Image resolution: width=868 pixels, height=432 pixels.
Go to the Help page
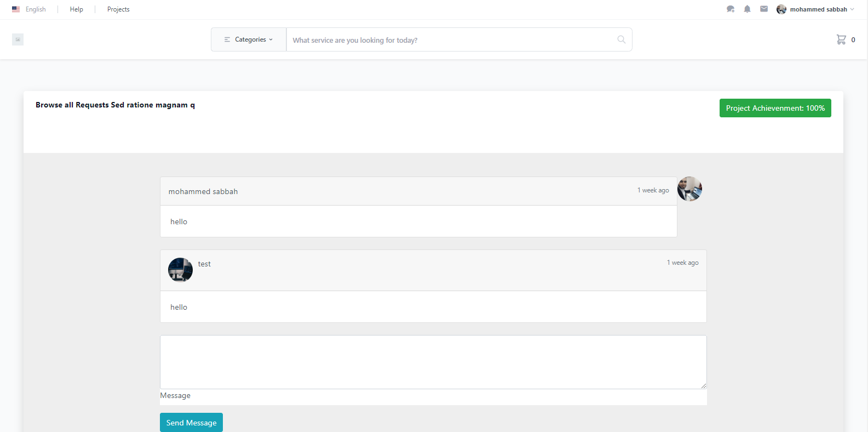pyautogui.click(x=77, y=9)
